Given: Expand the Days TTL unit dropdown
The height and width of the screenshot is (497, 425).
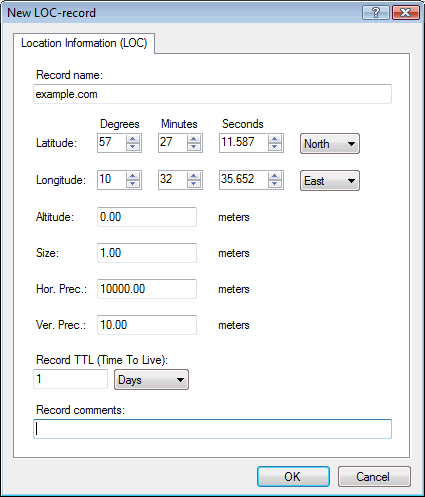Looking at the screenshot, I should (x=151, y=379).
